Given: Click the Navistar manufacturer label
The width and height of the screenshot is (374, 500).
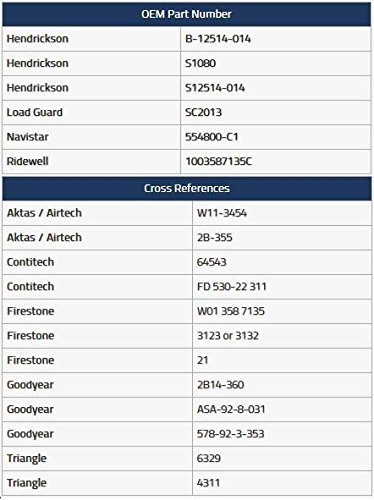Looking at the screenshot, I should click(x=27, y=137).
